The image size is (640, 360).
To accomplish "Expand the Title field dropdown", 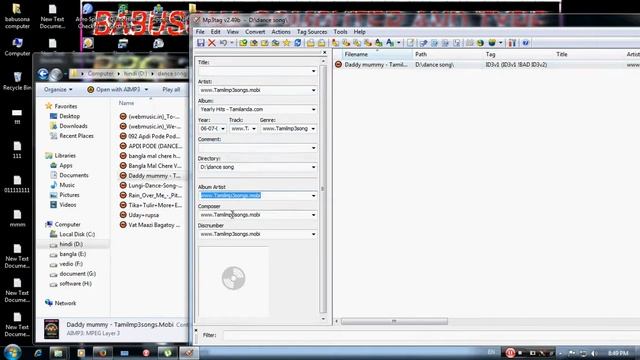I will pyautogui.click(x=313, y=71).
